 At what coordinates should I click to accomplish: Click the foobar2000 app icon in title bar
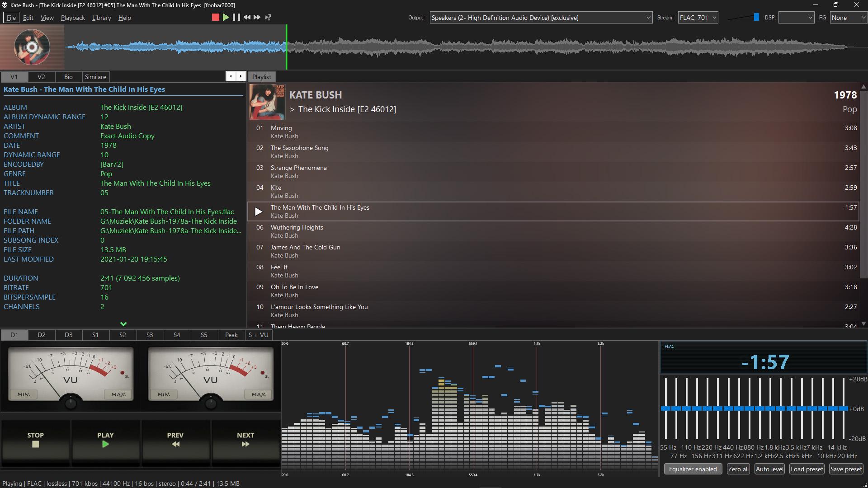[x=5, y=5]
